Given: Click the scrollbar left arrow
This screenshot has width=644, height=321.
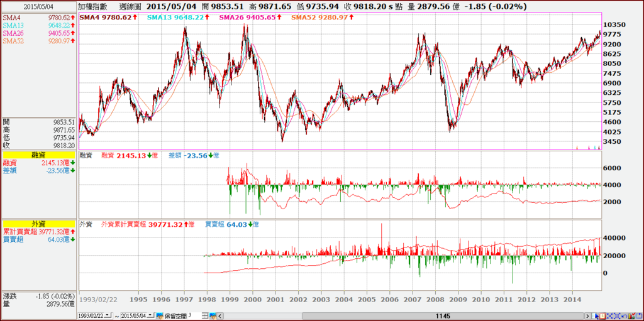Looking at the screenshot, I should click(x=219, y=316).
